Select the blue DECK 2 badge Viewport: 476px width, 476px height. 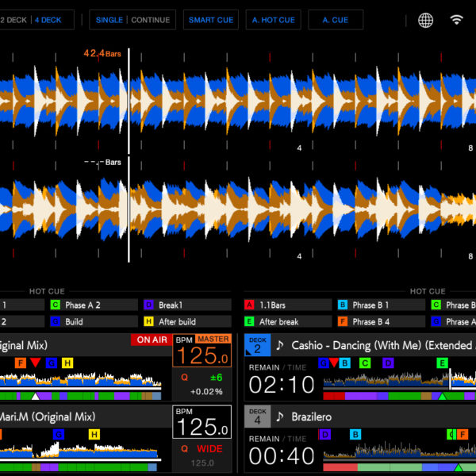tap(257, 345)
